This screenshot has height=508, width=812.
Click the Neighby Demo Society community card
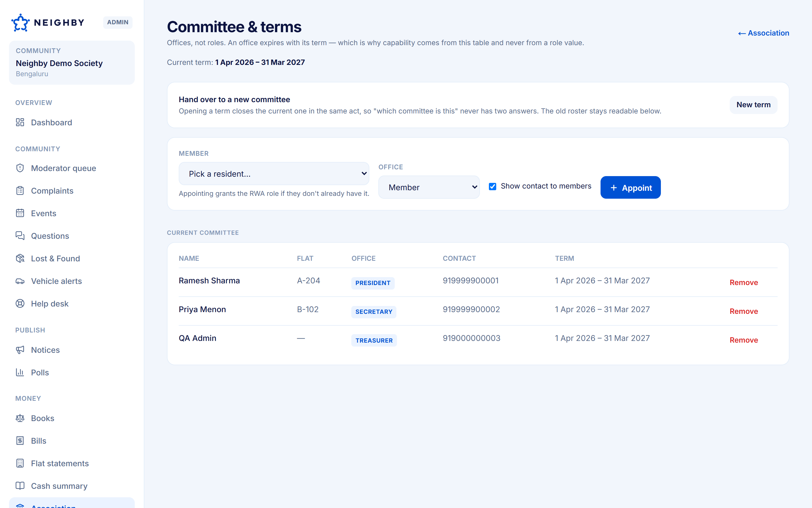72,62
